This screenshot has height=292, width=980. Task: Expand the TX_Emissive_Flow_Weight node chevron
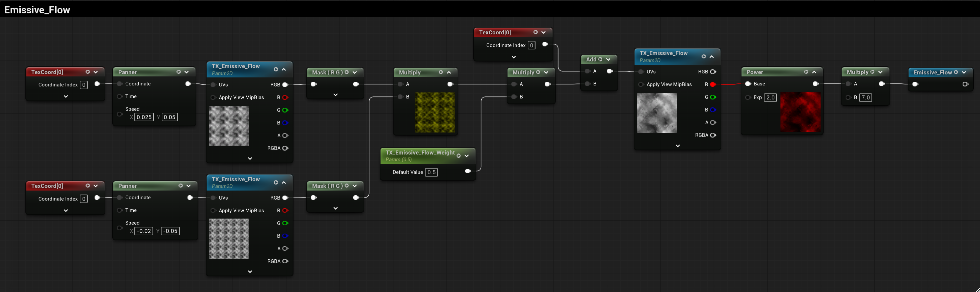point(467,156)
